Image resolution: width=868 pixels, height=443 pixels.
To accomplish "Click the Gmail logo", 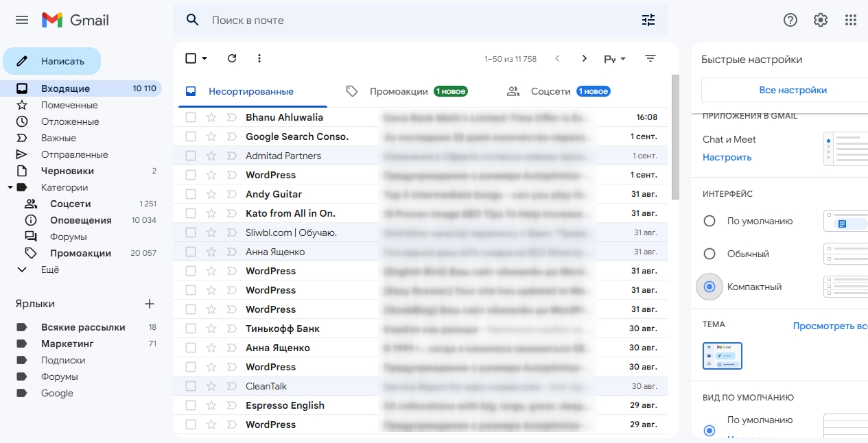I will pos(75,20).
